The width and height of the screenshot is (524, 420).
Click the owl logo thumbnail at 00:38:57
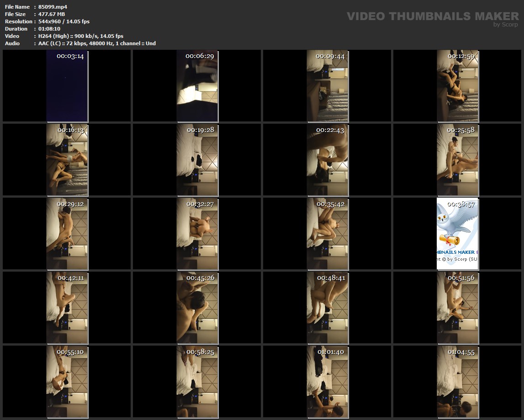(457, 233)
